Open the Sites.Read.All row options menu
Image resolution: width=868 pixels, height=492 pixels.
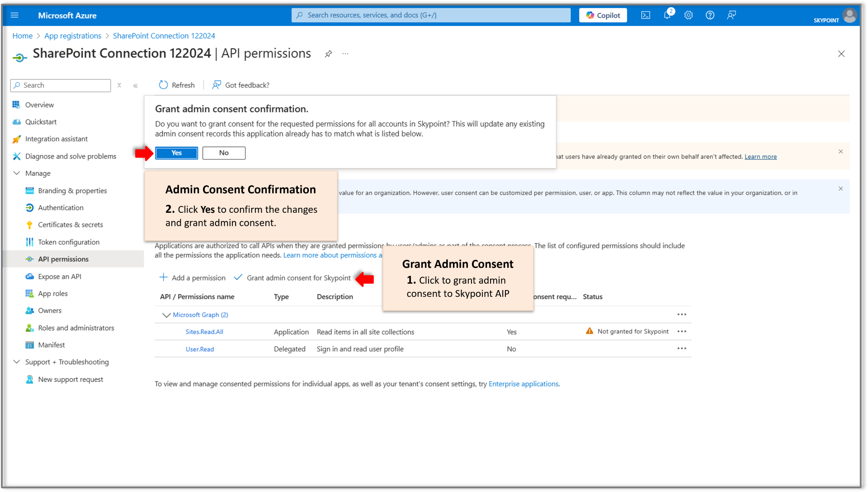point(682,331)
